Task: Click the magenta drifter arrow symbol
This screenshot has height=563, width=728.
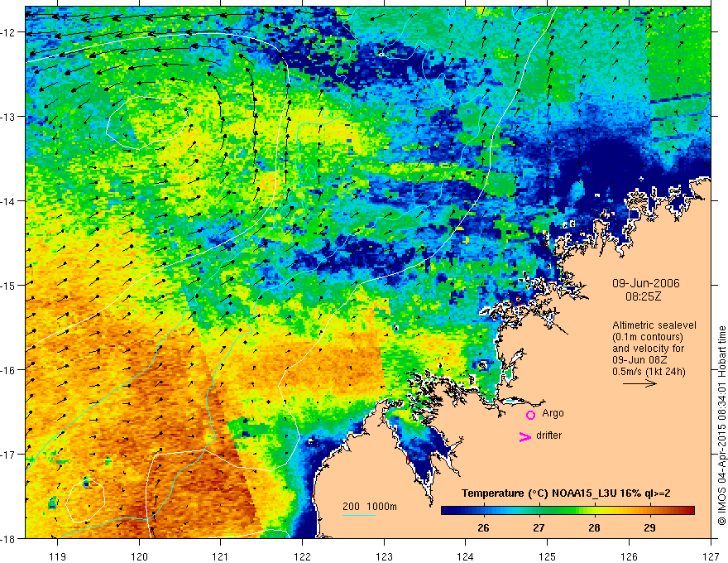Action: point(525,436)
